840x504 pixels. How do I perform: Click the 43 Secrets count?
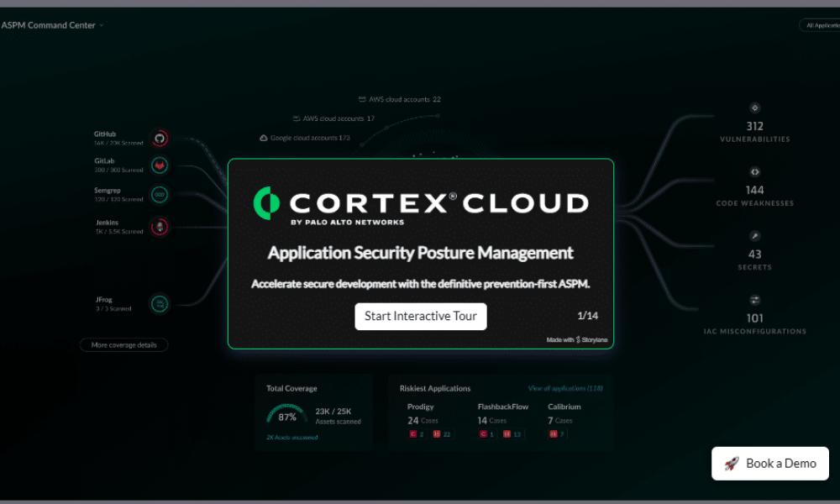(755, 255)
